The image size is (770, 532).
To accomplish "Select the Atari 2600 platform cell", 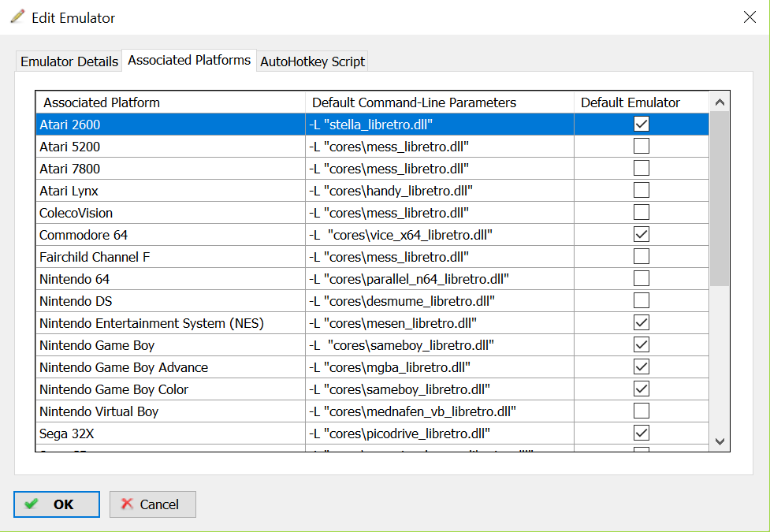I will coord(170,125).
